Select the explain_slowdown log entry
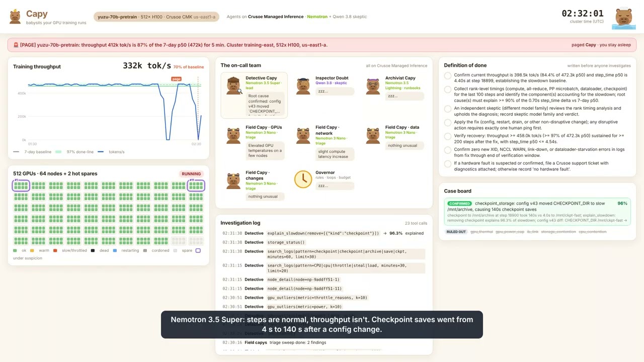Image resolution: width=644 pixels, height=362 pixels. tap(324, 233)
